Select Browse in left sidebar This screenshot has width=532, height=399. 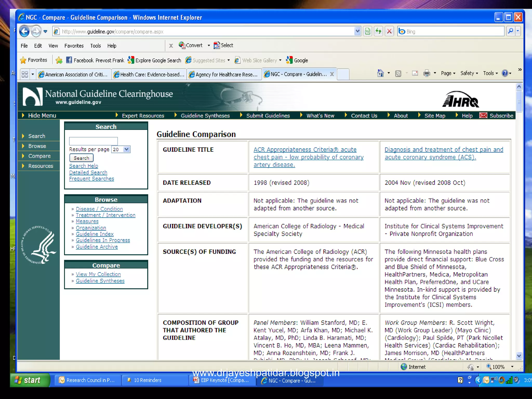pyautogui.click(x=37, y=146)
